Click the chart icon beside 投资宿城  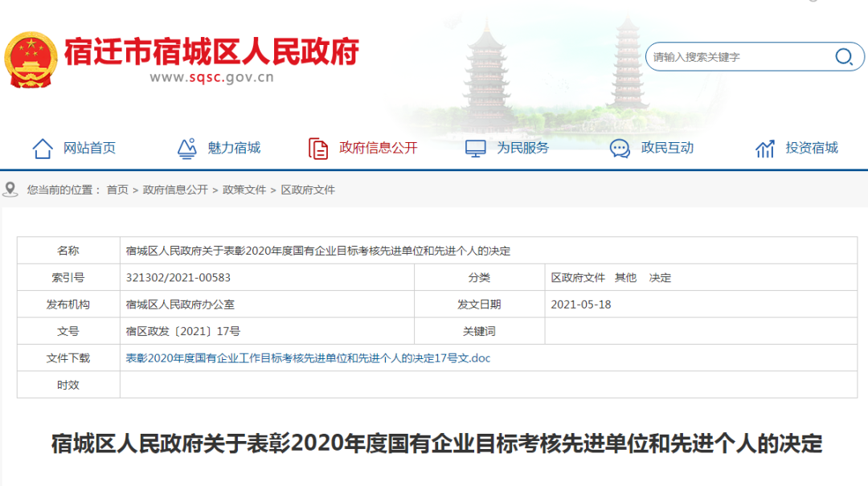(x=765, y=149)
